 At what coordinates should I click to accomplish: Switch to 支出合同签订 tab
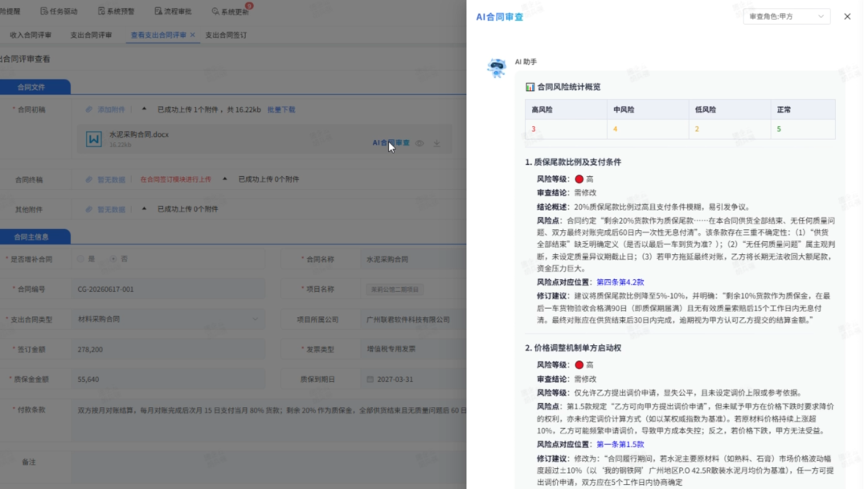[226, 35]
